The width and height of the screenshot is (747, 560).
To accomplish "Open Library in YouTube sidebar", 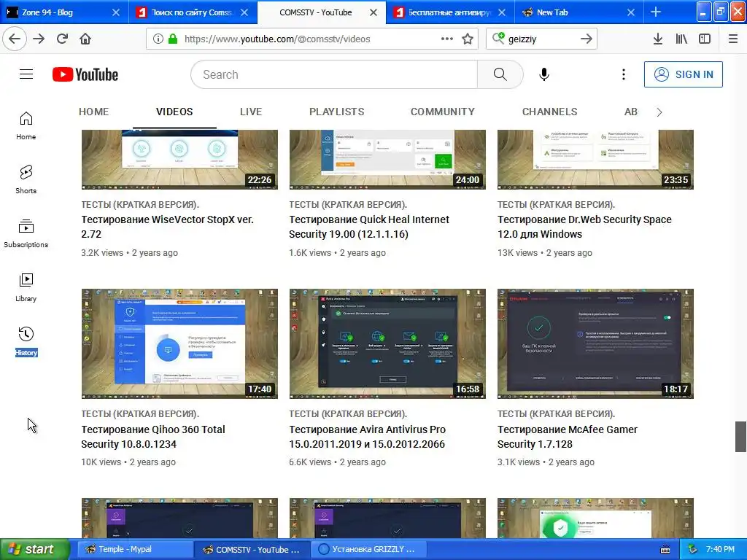I will [26, 287].
